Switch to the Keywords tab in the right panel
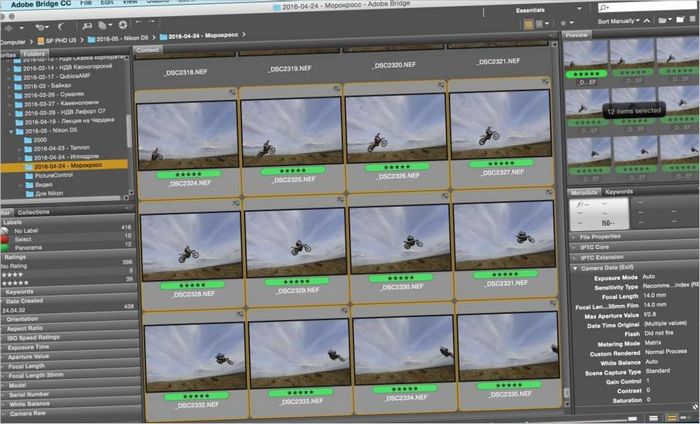Screen dimensions: 700x424 pos(619,191)
